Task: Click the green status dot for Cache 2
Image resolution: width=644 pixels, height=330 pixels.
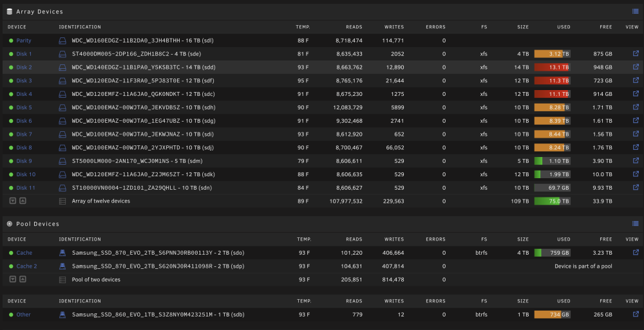Action: (x=11, y=266)
